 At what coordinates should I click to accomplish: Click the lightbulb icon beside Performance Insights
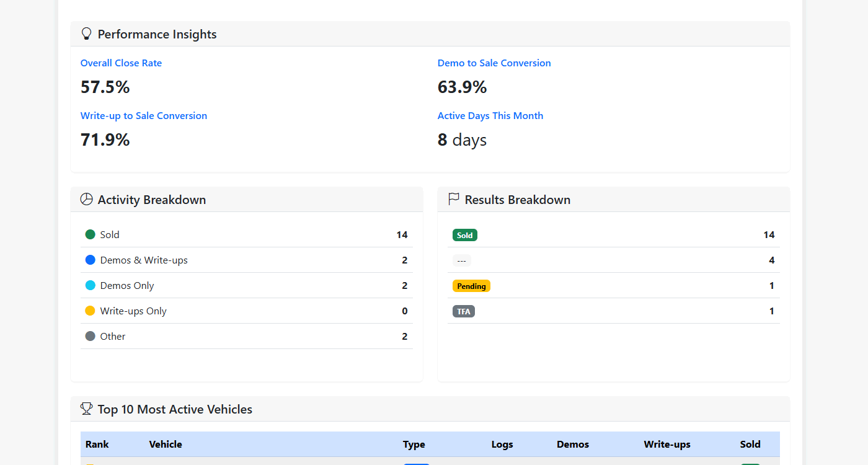click(87, 34)
